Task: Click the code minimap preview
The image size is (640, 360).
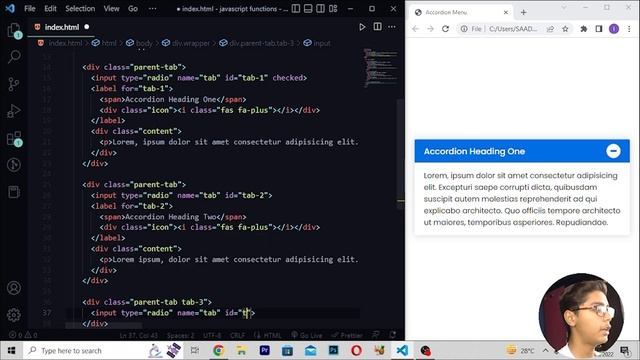Action: [x=380, y=67]
